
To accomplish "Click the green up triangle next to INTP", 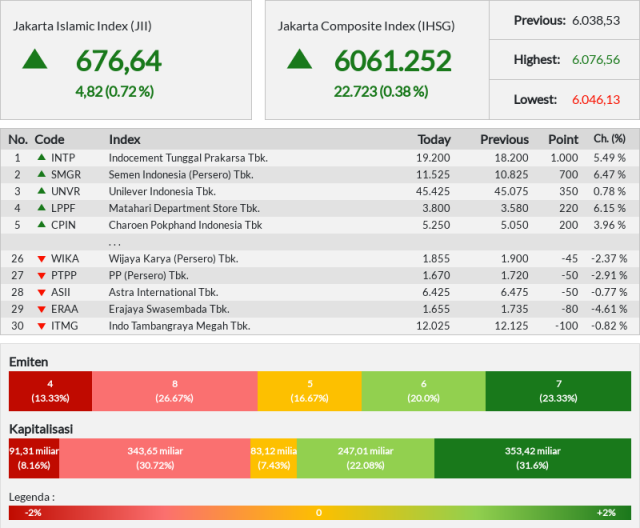I will point(41,158).
